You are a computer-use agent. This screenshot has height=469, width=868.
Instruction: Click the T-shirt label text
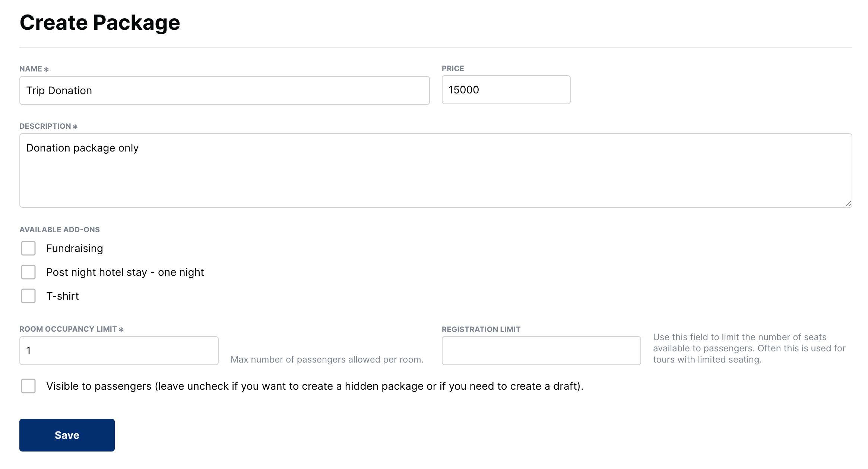(x=63, y=296)
